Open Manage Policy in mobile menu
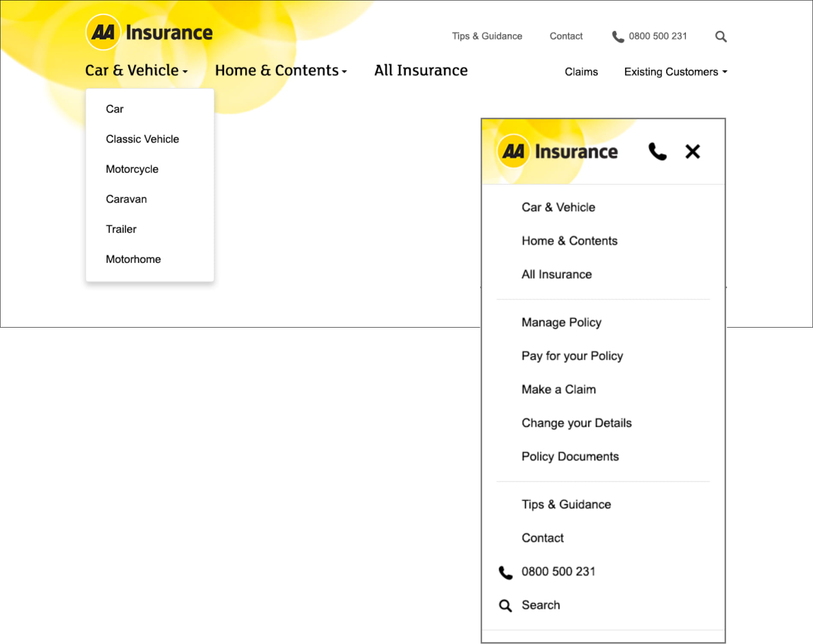Screen dimensions: 813x644 tap(561, 322)
